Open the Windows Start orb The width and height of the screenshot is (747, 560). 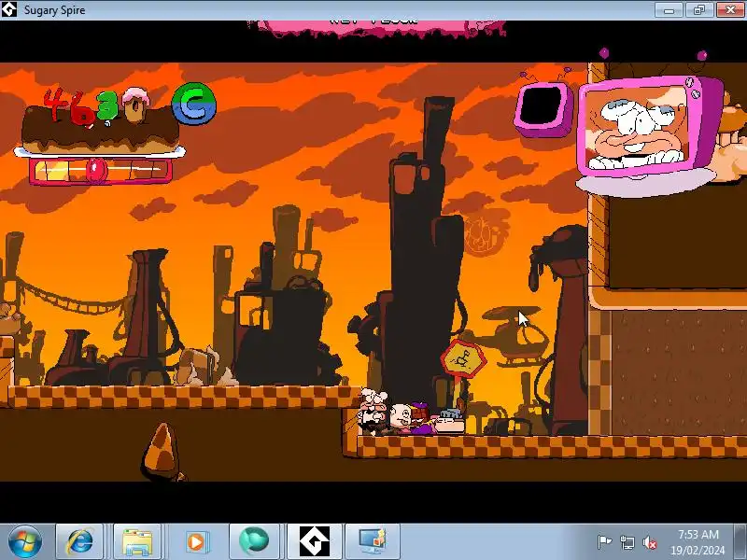pos(25,541)
